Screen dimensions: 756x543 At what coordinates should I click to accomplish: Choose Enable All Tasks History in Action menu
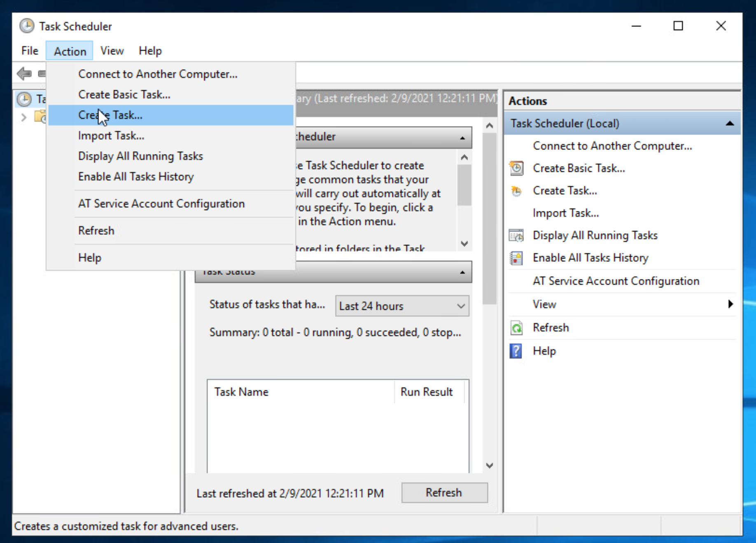[171, 177]
